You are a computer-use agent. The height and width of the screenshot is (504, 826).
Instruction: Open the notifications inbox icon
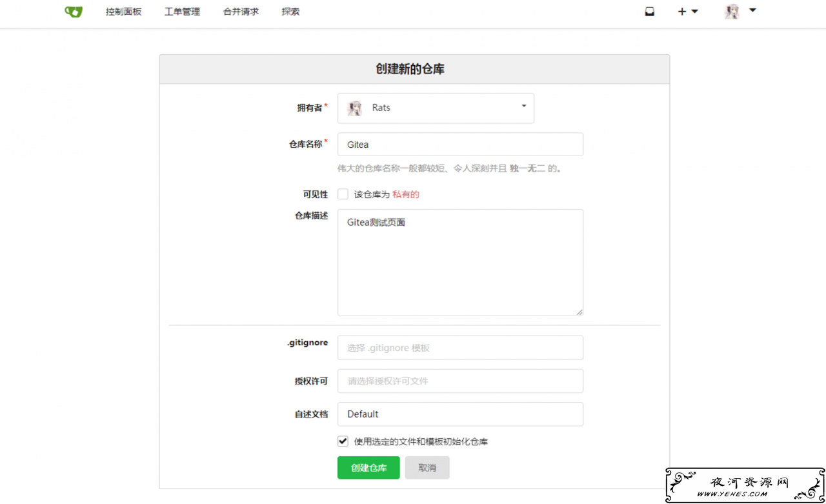pyautogui.click(x=650, y=12)
